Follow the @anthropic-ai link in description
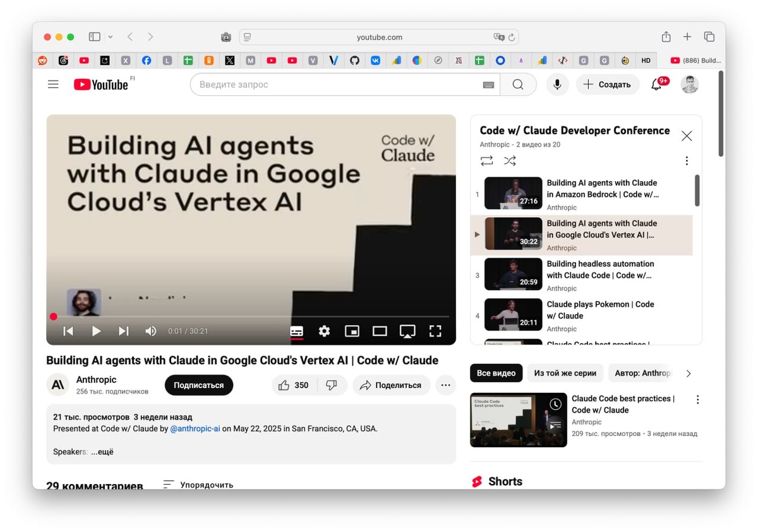The image size is (758, 532). (x=195, y=428)
